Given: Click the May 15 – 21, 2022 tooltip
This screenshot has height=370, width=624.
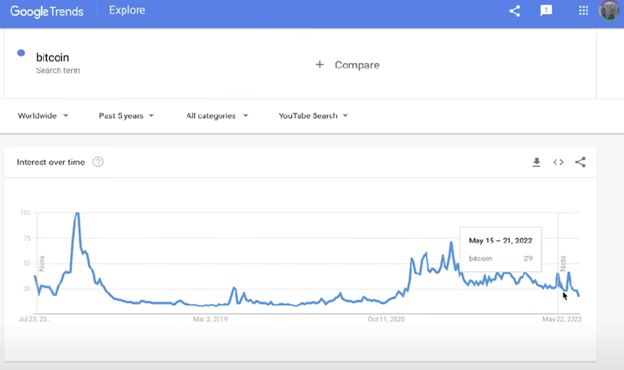Looking at the screenshot, I should (x=501, y=249).
